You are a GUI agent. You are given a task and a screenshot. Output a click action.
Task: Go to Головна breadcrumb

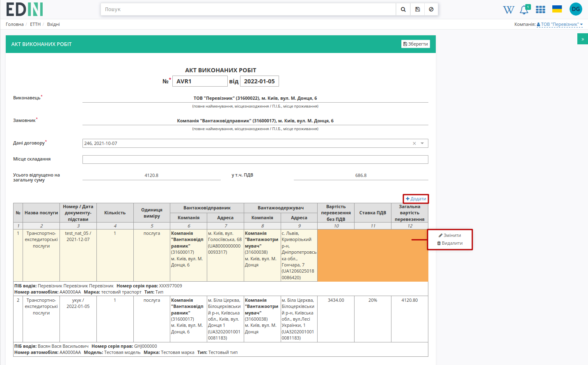tap(15, 24)
